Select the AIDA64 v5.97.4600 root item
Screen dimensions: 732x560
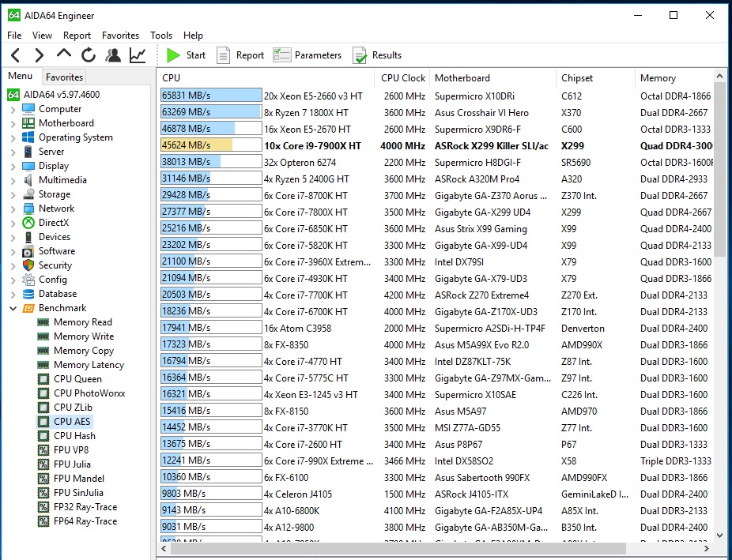53,95
